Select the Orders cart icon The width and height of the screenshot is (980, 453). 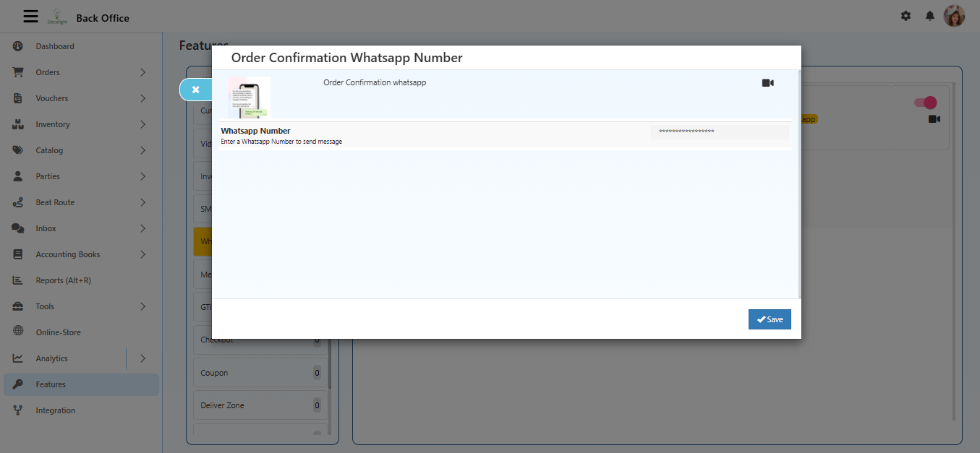tap(17, 72)
